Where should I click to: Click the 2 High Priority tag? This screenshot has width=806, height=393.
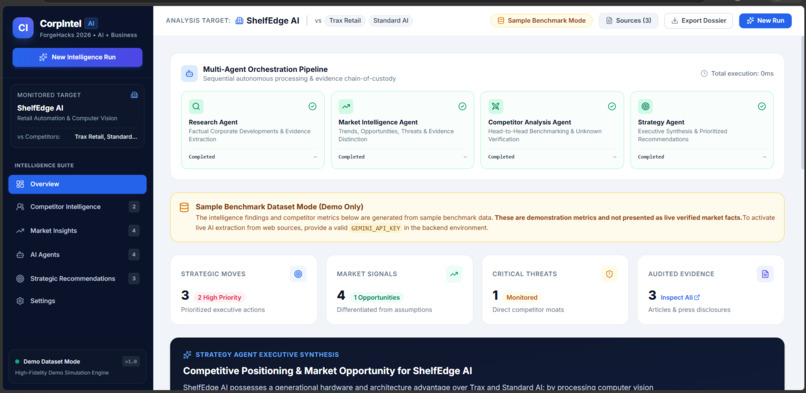pyautogui.click(x=219, y=297)
